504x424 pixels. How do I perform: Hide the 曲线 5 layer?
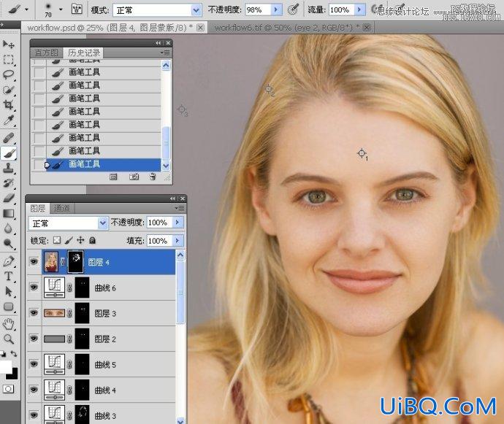point(34,364)
